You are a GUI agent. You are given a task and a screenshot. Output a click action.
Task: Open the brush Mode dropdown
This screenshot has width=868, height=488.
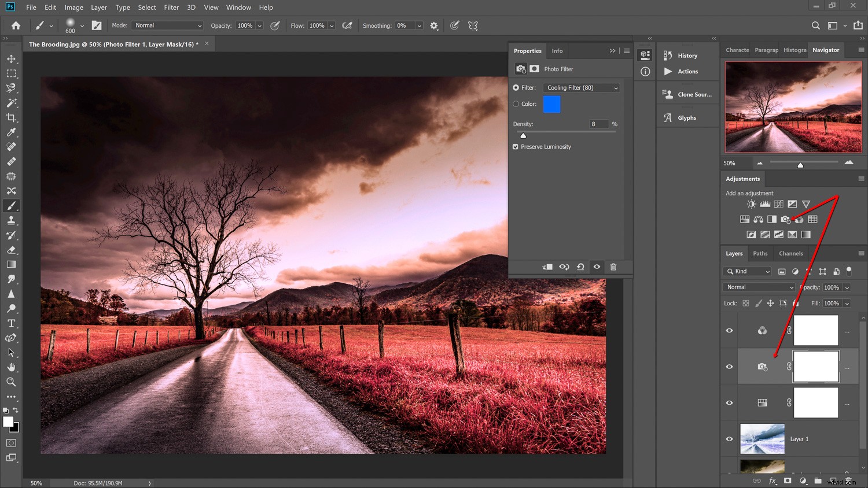point(167,25)
